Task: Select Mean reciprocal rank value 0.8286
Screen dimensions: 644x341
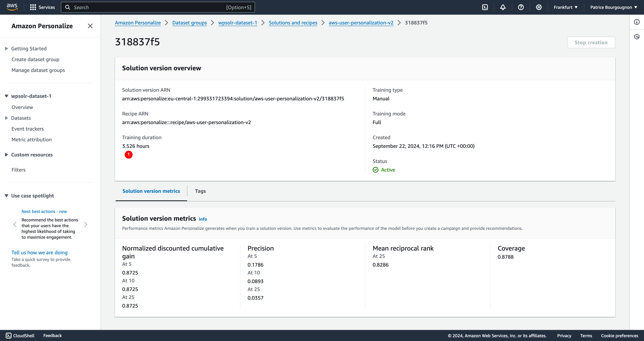Action: point(381,265)
